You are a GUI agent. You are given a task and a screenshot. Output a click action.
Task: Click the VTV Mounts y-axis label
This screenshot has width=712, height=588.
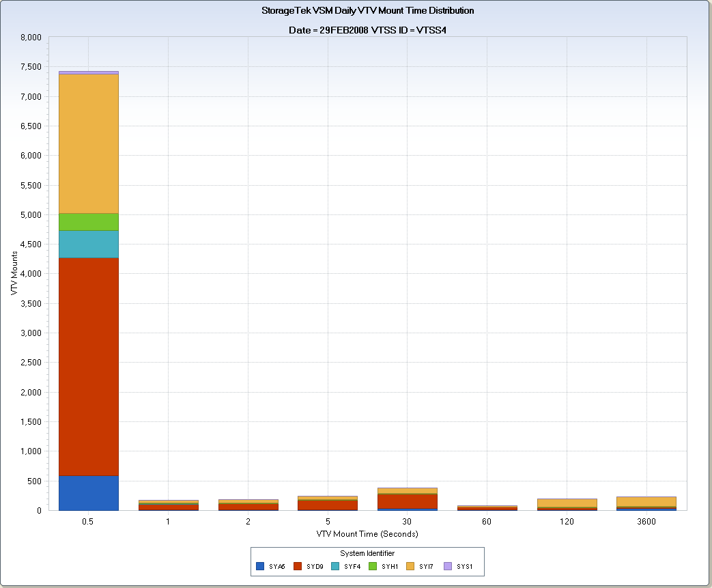click(x=14, y=273)
